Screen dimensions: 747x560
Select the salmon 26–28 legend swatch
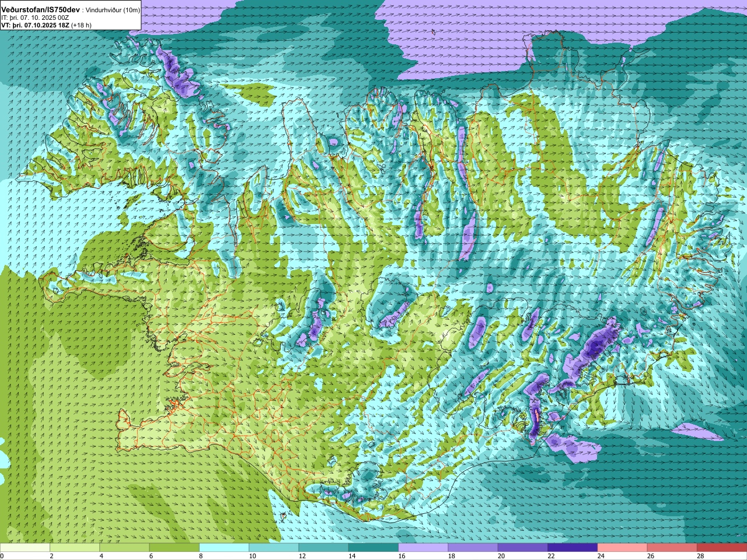click(672, 548)
